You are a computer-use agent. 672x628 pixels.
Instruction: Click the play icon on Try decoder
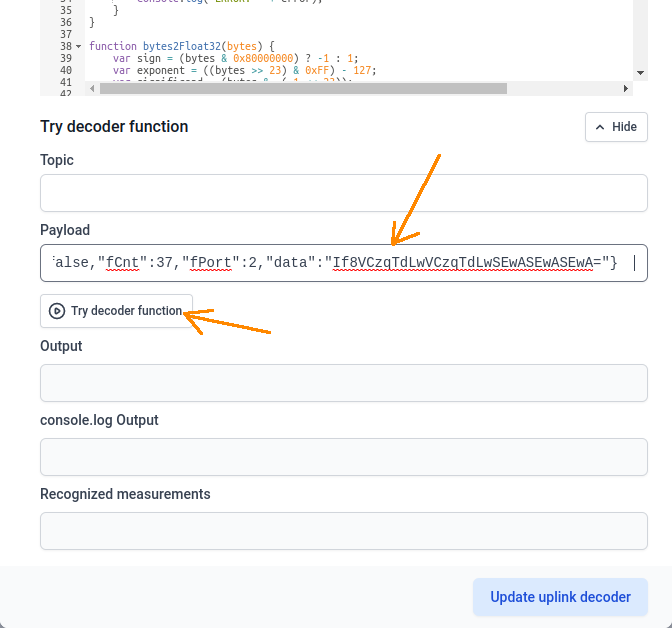(57, 311)
